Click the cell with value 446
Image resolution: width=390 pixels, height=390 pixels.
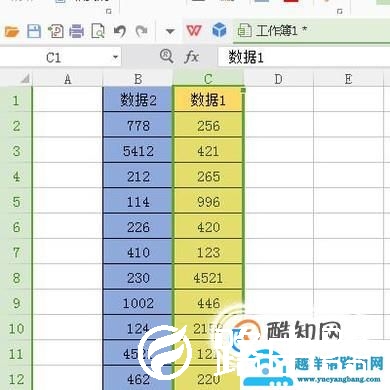[x=208, y=303]
